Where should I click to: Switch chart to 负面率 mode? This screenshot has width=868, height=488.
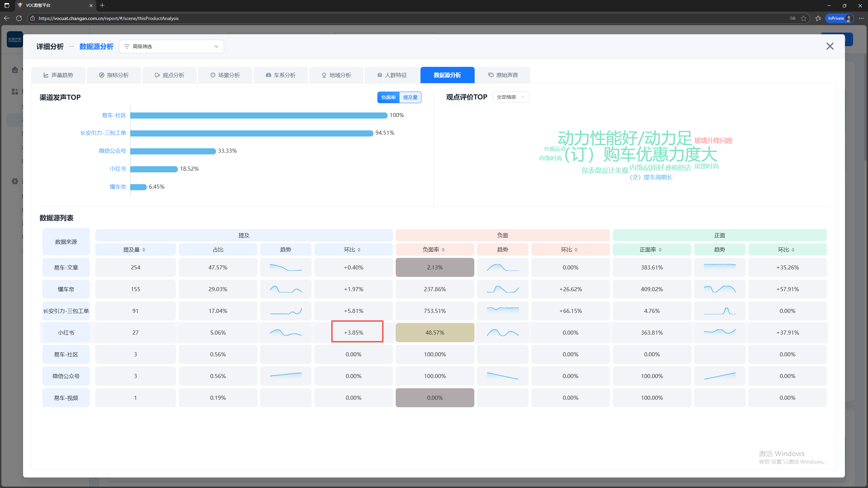tap(388, 97)
